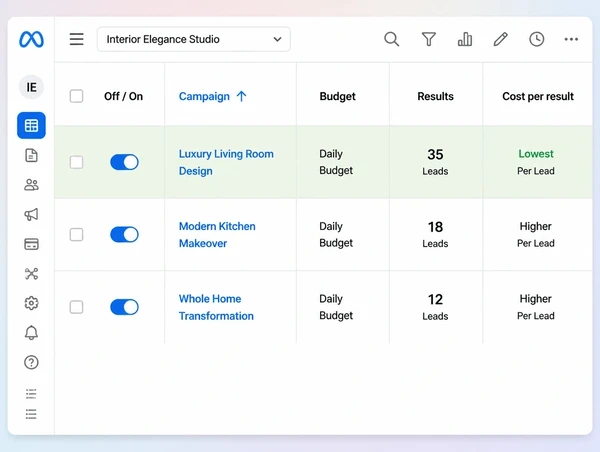
Task: Click the Lowest Per Lead cost cell
Action: (x=536, y=162)
